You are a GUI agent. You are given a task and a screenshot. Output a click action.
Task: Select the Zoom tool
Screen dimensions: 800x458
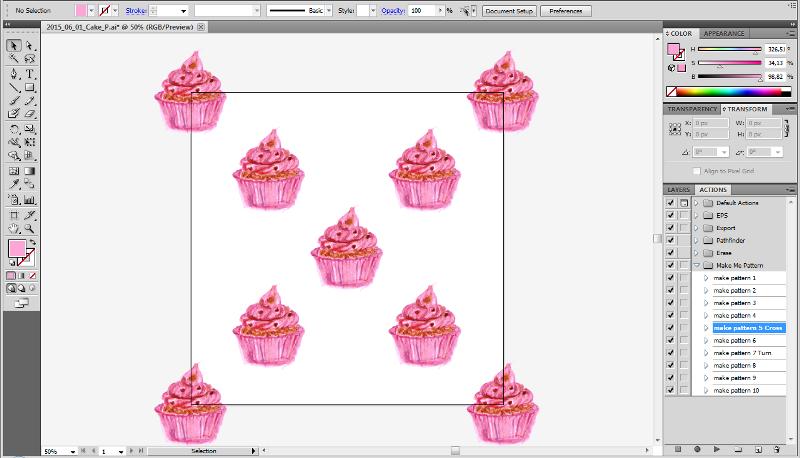point(30,228)
